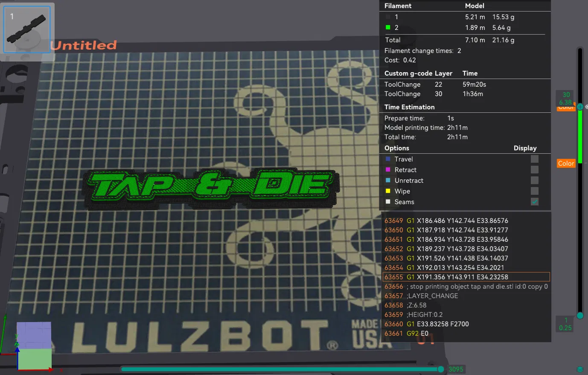Click the 'Options' section heading

(x=397, y=148)
